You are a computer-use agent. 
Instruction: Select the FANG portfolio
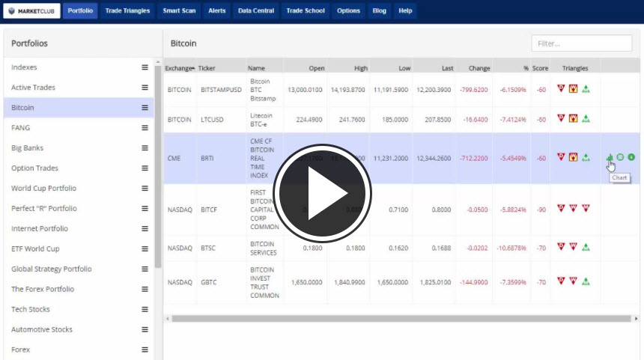[x=79, y=128]
